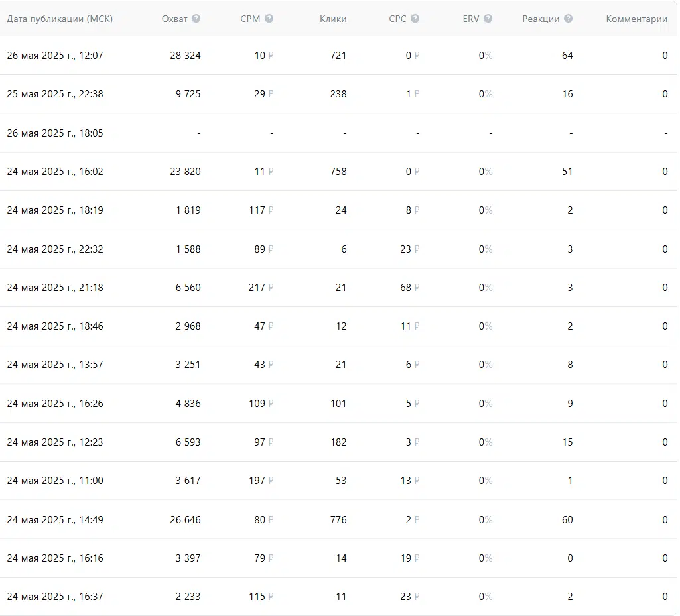Viewport: 680px width, 616px height.
Task: Click the help icon next to Охват
Action: [x=196, y=19]
